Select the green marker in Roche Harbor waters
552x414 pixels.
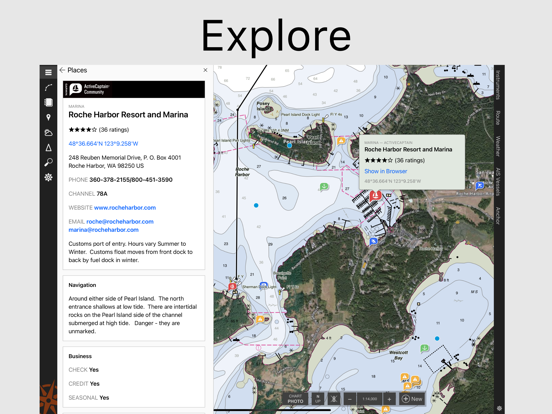pos(324,187)
